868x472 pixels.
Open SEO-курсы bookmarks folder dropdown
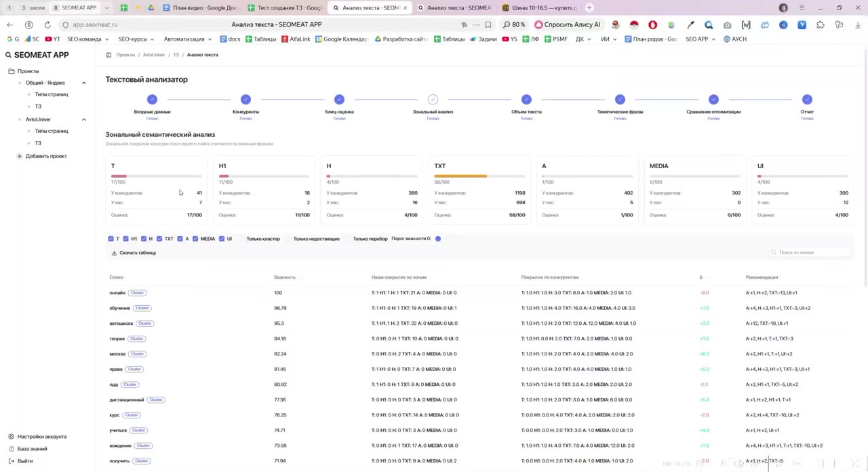coord(136,39)
